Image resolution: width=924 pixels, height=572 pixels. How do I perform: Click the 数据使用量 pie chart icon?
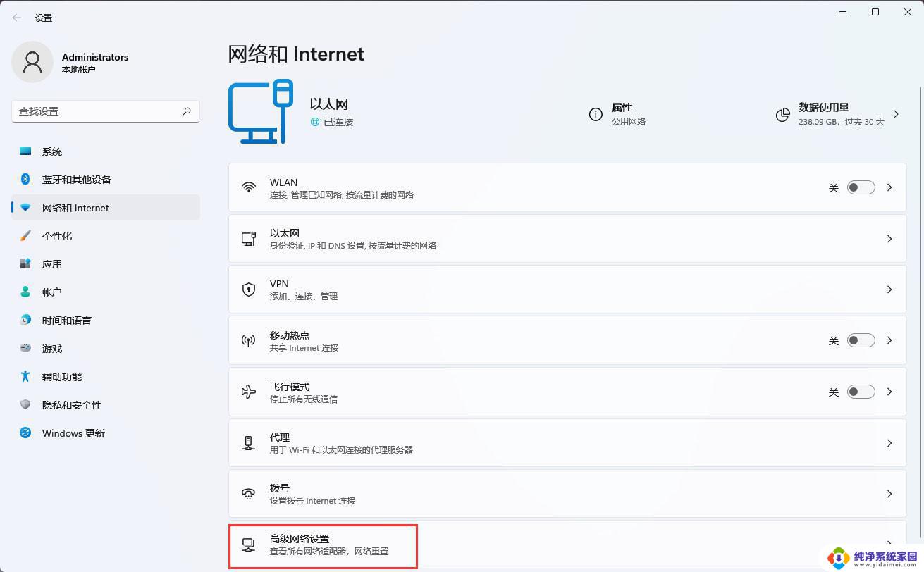(782, 115)
